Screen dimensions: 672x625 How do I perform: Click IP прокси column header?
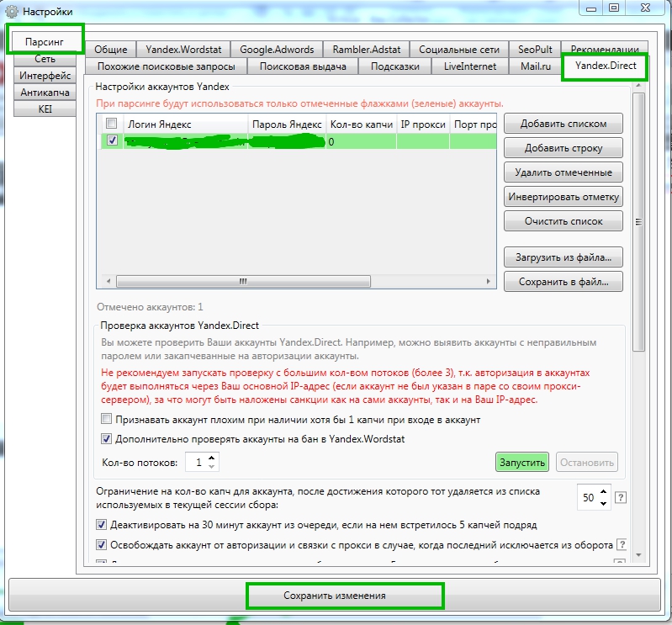(x=423, y=124)
